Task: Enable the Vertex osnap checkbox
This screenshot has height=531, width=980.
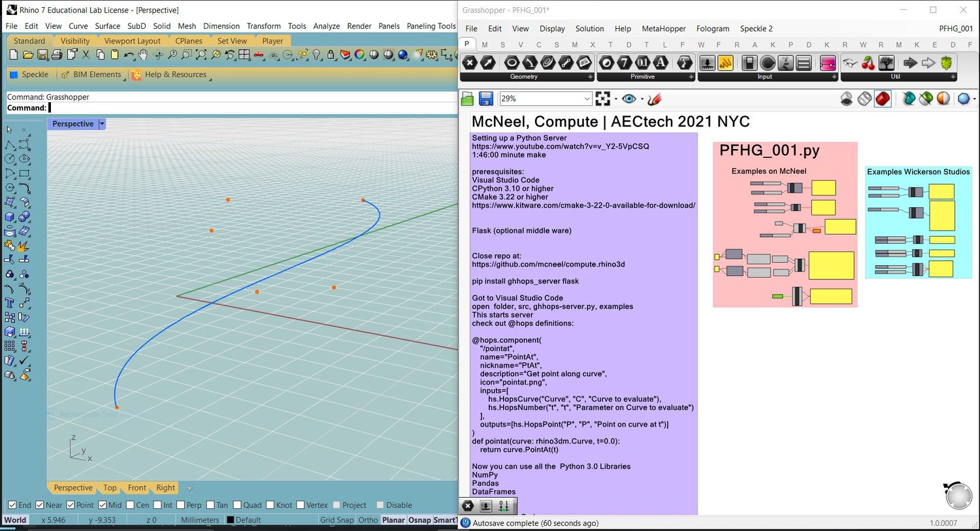Action: point(301,505)
